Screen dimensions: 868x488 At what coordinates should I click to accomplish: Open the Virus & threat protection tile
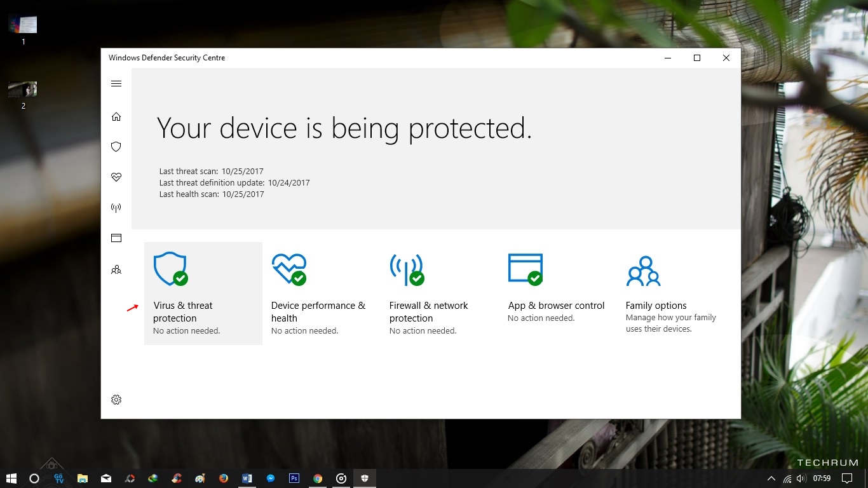(x=203, y=294)
